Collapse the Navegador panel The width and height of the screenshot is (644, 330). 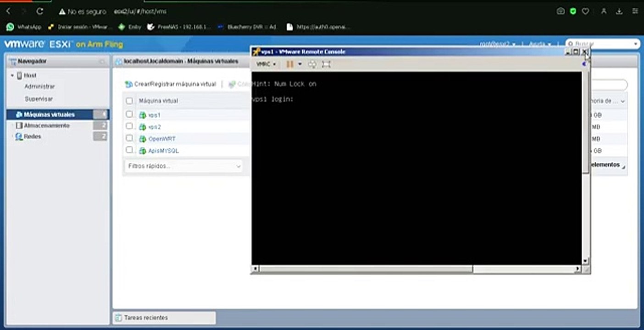click(x=102, y=61)
